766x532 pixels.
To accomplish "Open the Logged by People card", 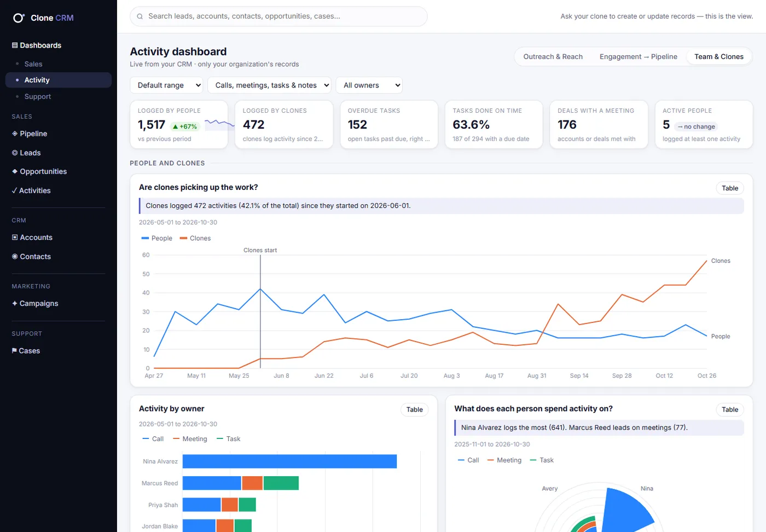I will tap(179, 124).
